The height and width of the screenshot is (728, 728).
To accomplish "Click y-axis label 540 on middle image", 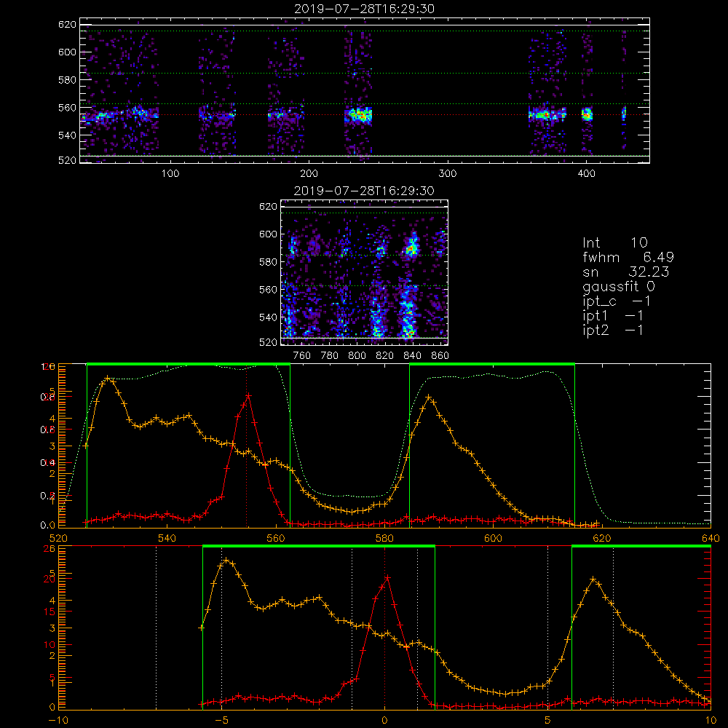I will click(269, 317).
